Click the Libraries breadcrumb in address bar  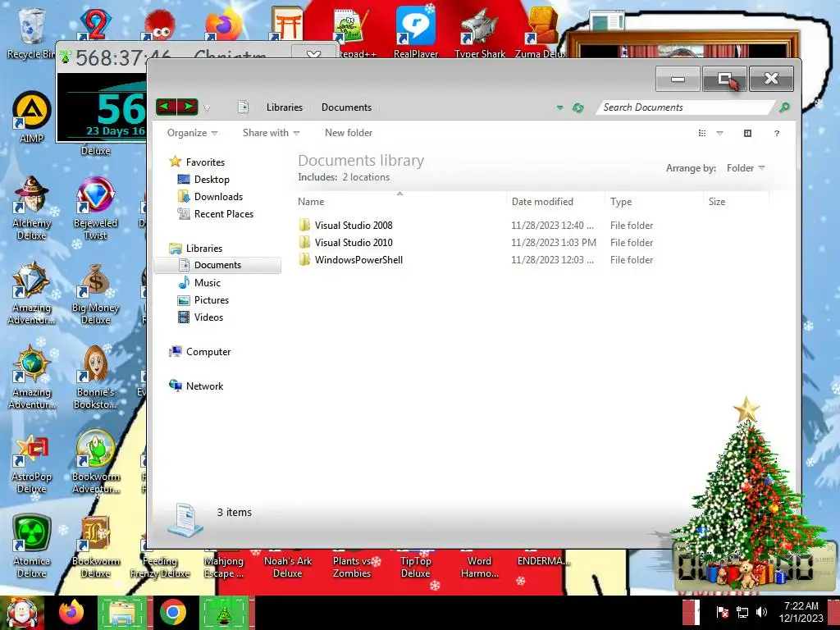tap(285, 107)
